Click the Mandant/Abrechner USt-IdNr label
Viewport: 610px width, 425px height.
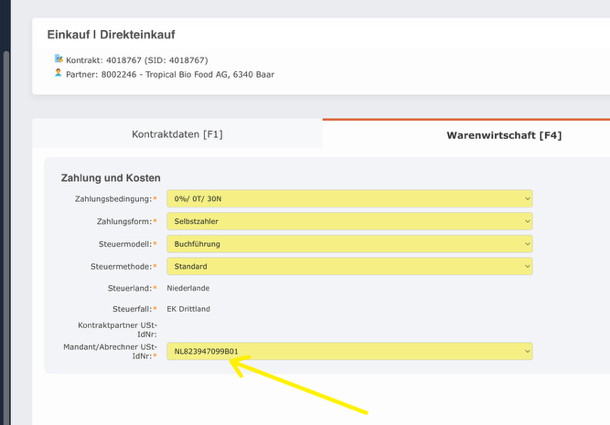[110, 351]
